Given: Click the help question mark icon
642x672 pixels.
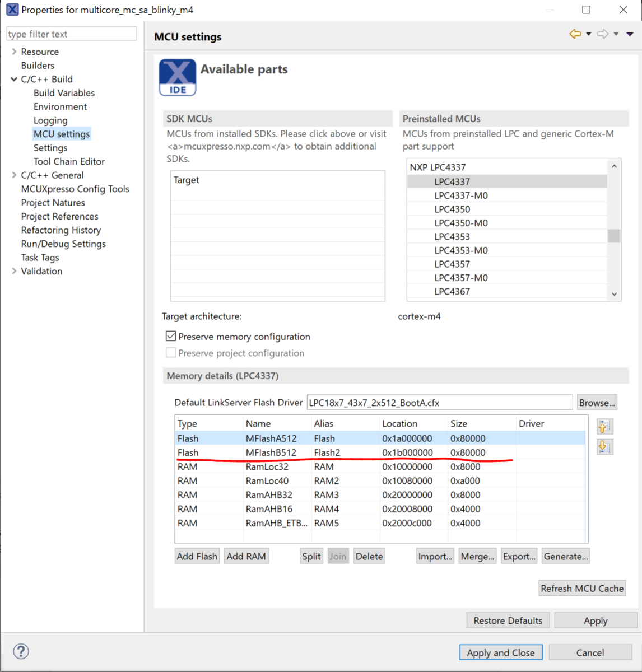Looking at the screenshot, I should tap(21, 651).
